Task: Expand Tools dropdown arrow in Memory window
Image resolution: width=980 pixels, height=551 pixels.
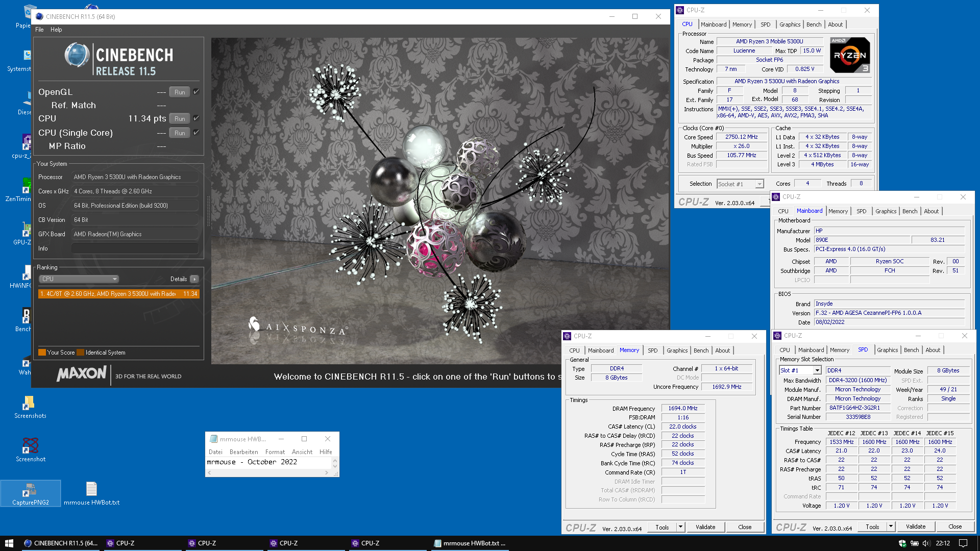Action: [x=680, y=527]
